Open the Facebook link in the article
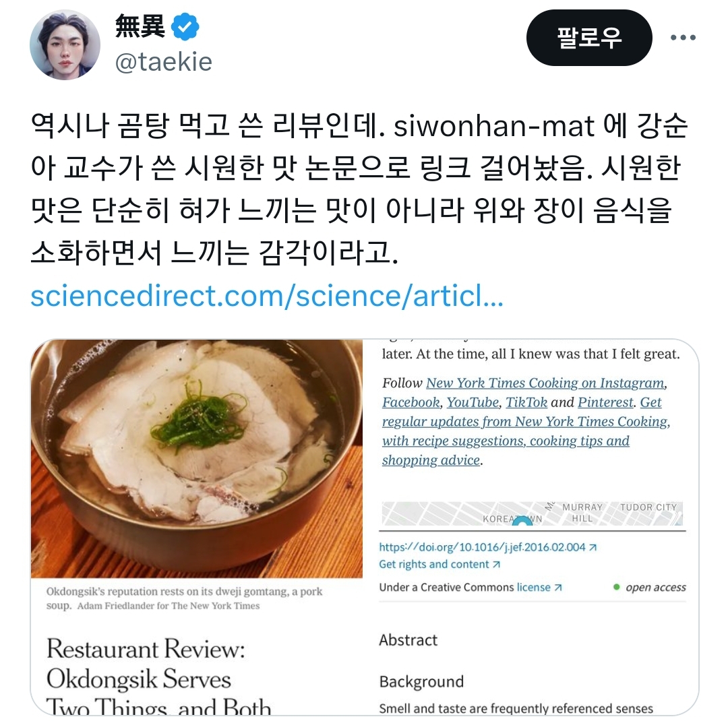Image resolution: width=728 pixels, height=721 pixels. point(411,402)
